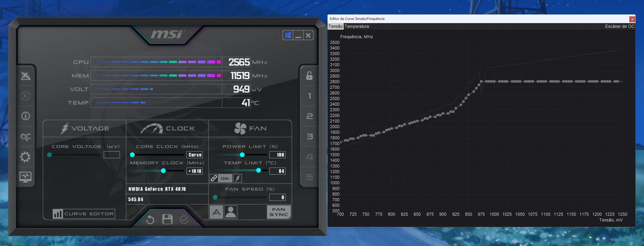Click the 'Editor da Curva Tensão/Frequência' title
The width and height of the screenshot is (644, 246).
357,19
